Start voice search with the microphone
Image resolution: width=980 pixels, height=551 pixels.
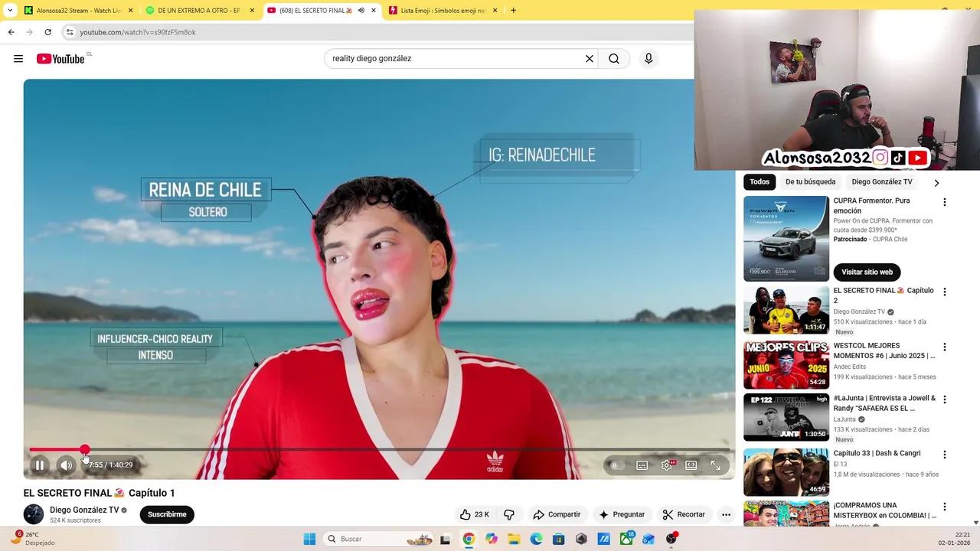click(x=648, y=59)
